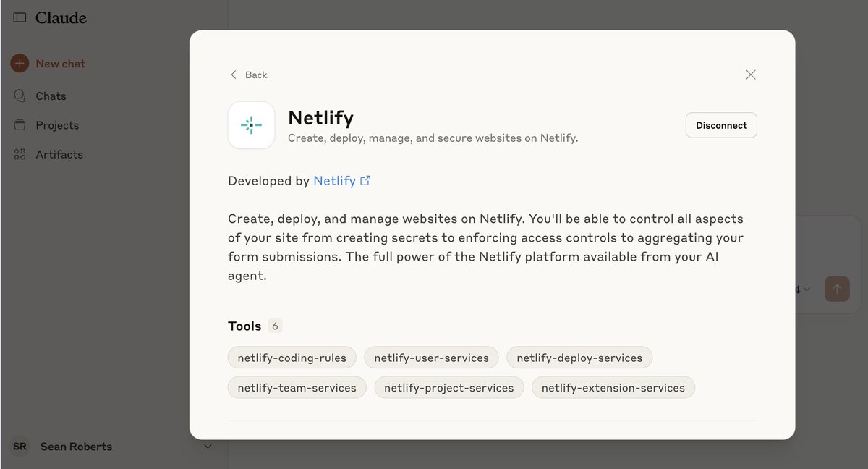Click the Claude logo text

coord(61,17)
